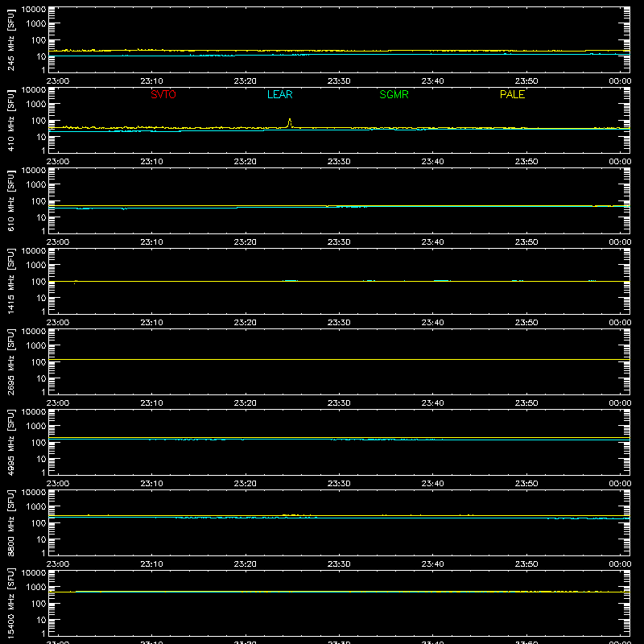The image size is (644, 644).
Task: Select the 8800 MHz [SFU] axis title
Action: click(x=10, y=522)
